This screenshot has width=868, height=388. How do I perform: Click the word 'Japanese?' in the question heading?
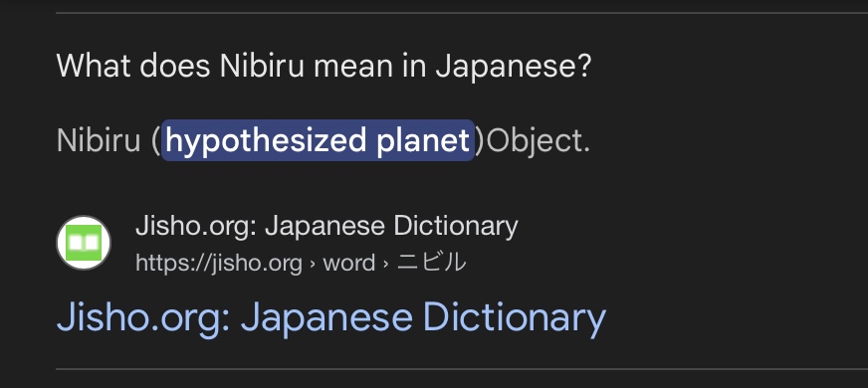(x=514, y=68)
